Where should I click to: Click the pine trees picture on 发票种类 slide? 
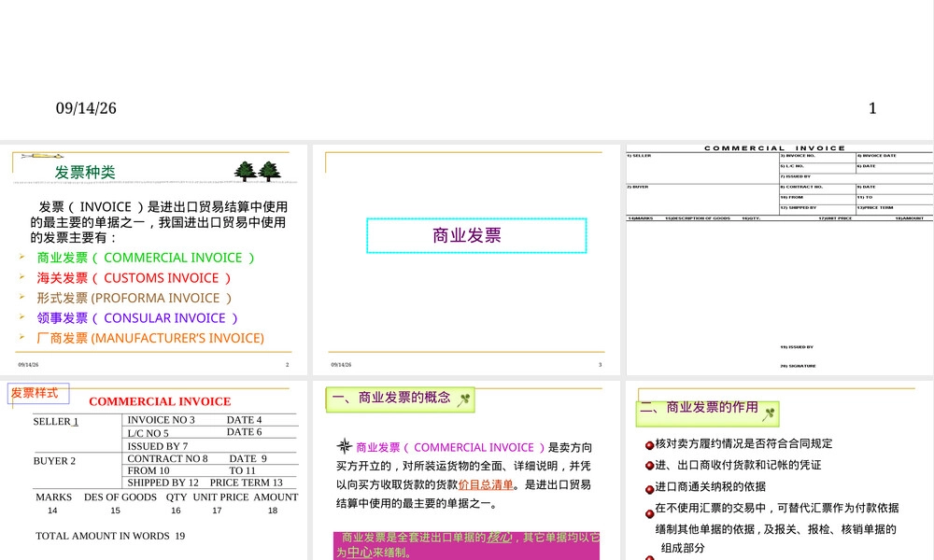(x=258, y=172)
